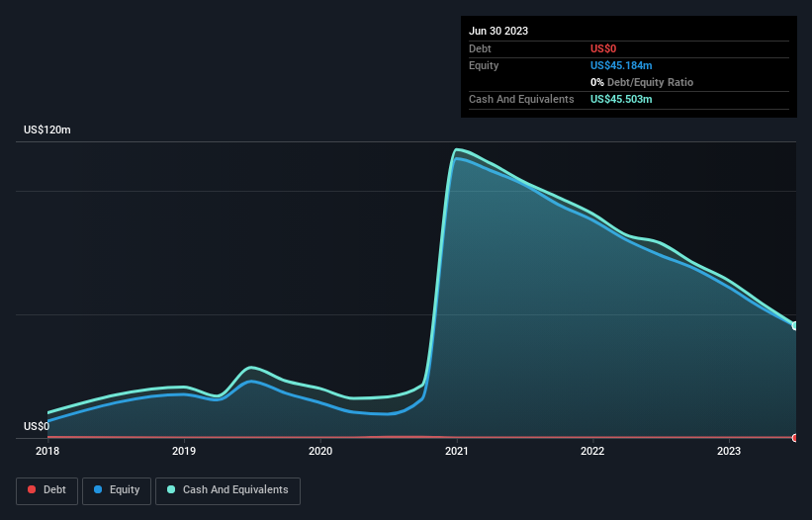Click the Debt tooltip row label
Screen dimensions: 812x520
pos(480,48)
